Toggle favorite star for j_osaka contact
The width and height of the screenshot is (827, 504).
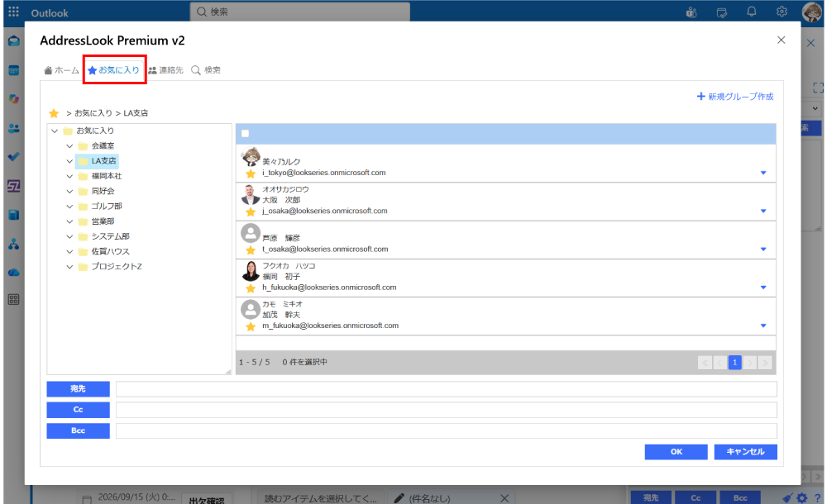click(251, 212)
